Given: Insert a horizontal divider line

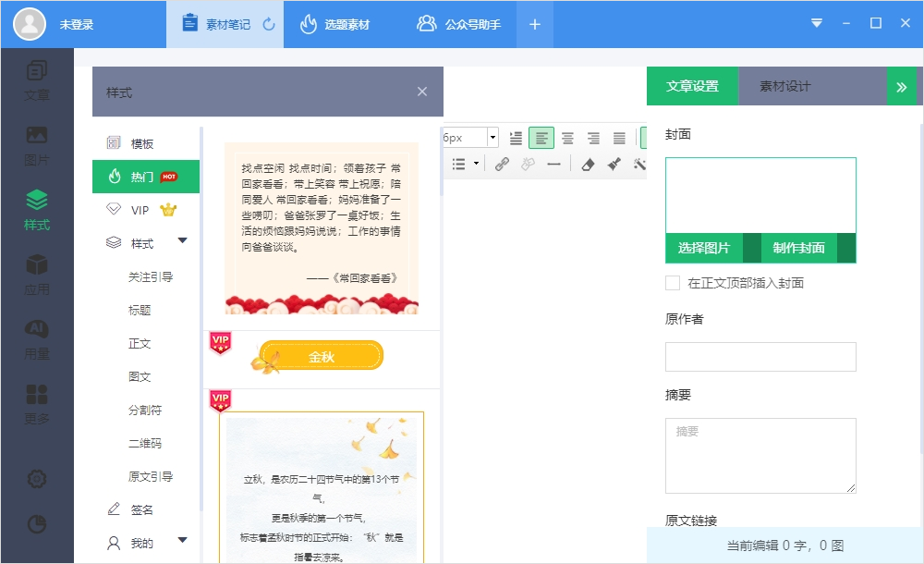Looking at the screenshot, I should 553,165.
